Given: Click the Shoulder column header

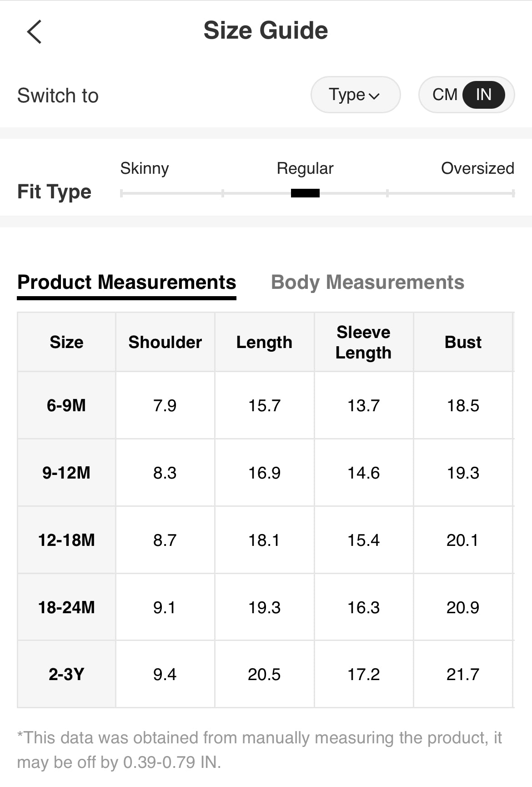Looking at the screenshot, I should (165, 342).
